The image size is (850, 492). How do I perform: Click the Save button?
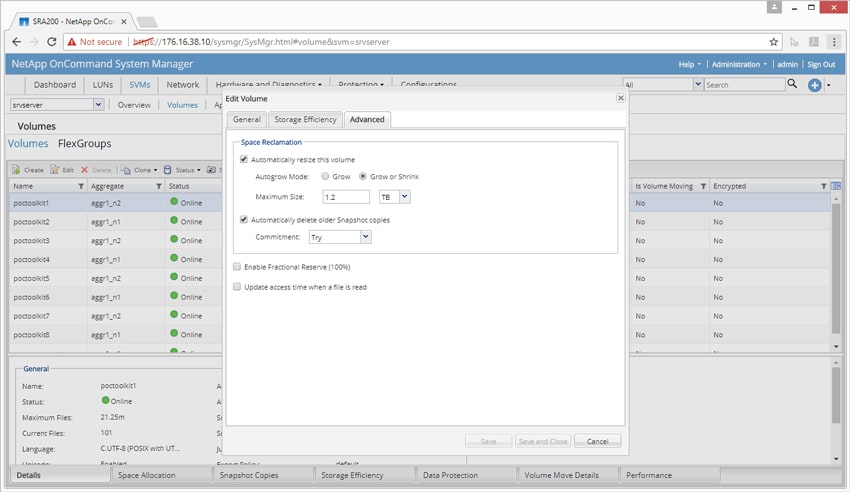[x=488, y=441]
